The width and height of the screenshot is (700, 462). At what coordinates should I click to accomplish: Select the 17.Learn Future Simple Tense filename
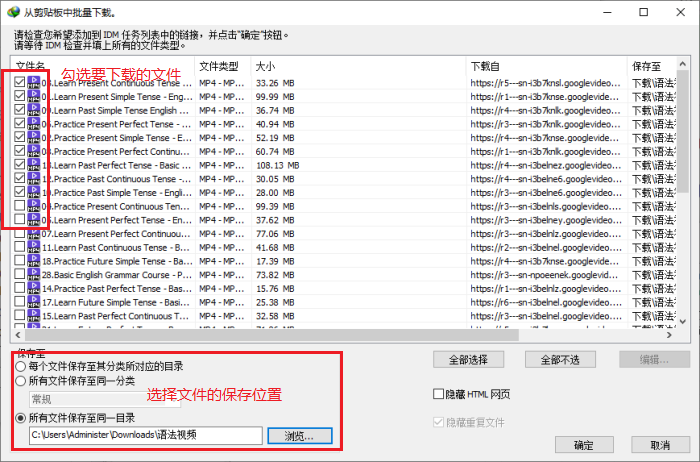click(x=116, y=302)
